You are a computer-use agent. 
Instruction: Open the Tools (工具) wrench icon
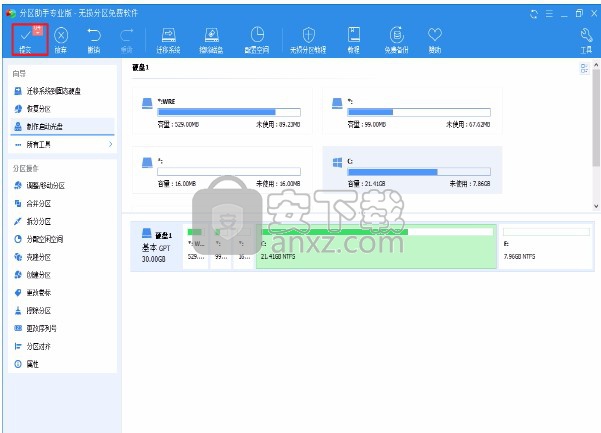click(586, 40)
